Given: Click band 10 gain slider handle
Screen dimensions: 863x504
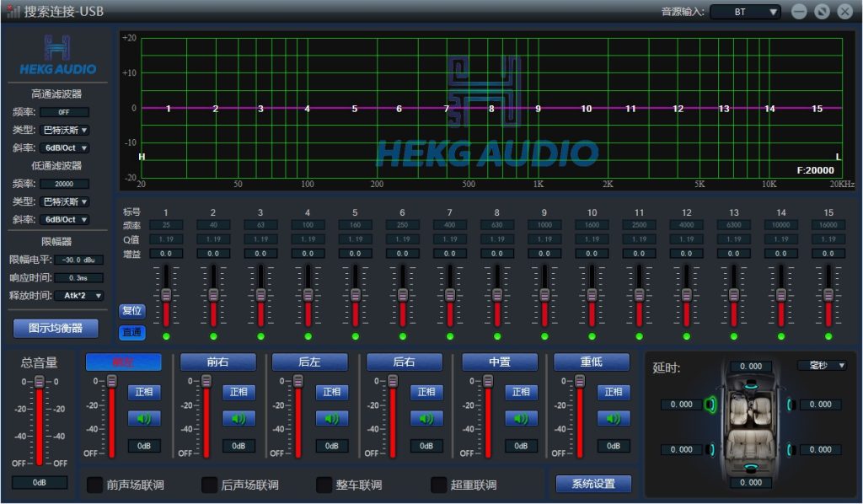Looking at the screenshot, I should 592,295.
